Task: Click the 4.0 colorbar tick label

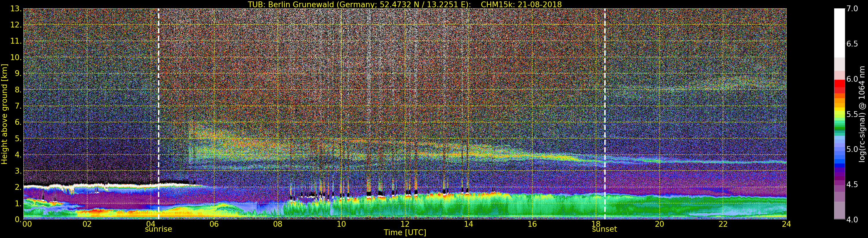Action: coord(852,220)
